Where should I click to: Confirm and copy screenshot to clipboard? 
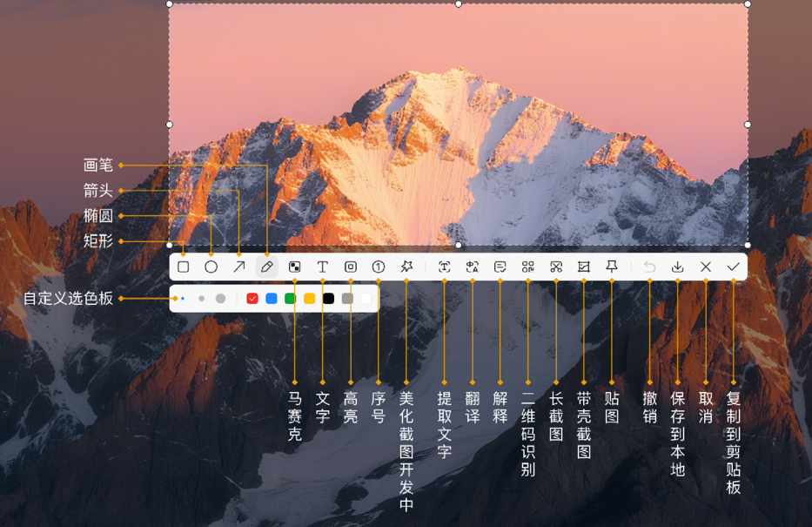pyautogui.click(x=734, y=267)
